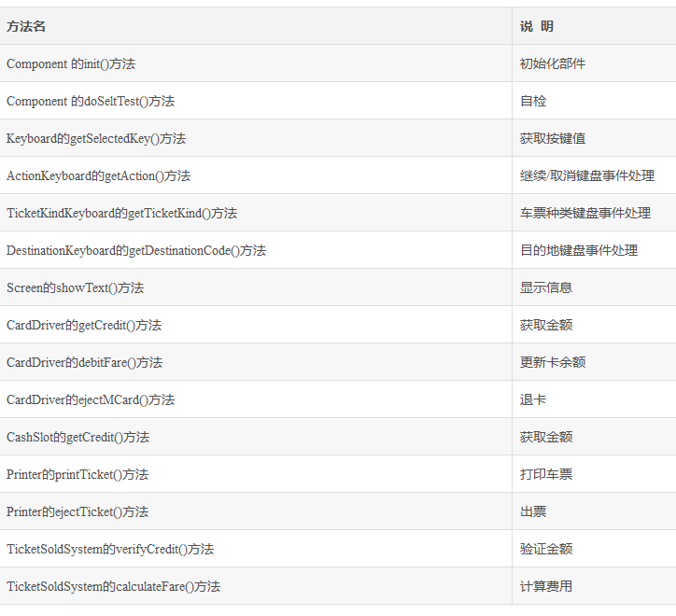Click CardDriver的debitFare()方法 cell
This screenshot has width=676, height=616.
tap(256, 362)
